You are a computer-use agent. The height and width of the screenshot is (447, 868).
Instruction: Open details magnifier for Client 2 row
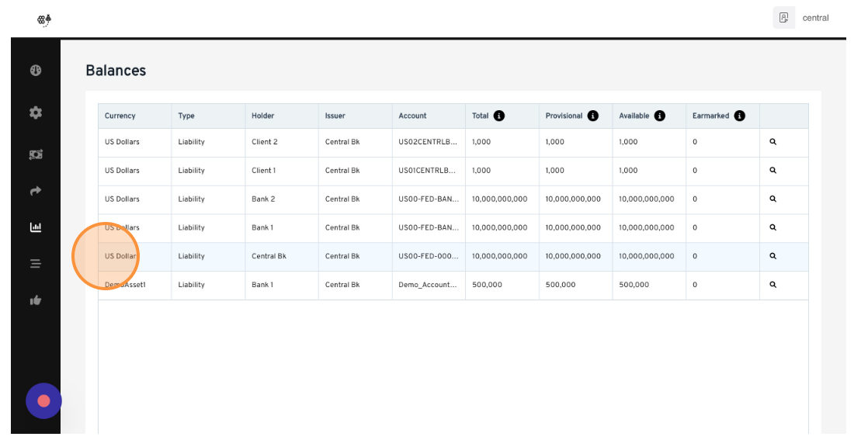coord(773,141)
